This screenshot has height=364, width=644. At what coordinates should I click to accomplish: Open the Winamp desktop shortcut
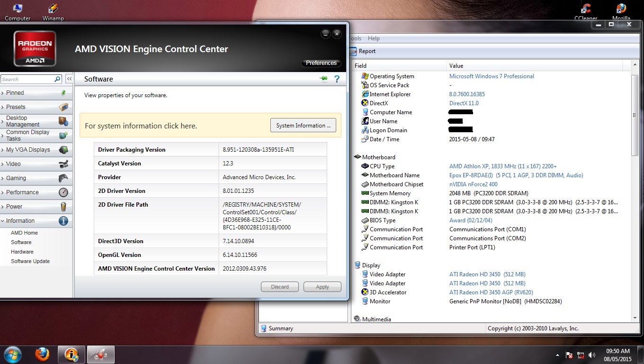(x=53, y=12)
